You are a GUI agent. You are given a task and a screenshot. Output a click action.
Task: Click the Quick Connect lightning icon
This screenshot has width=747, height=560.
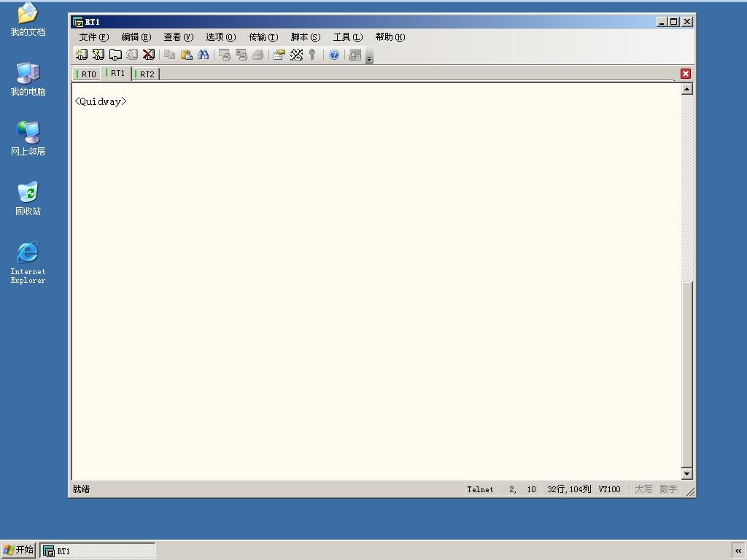click(x=98, y=55)
